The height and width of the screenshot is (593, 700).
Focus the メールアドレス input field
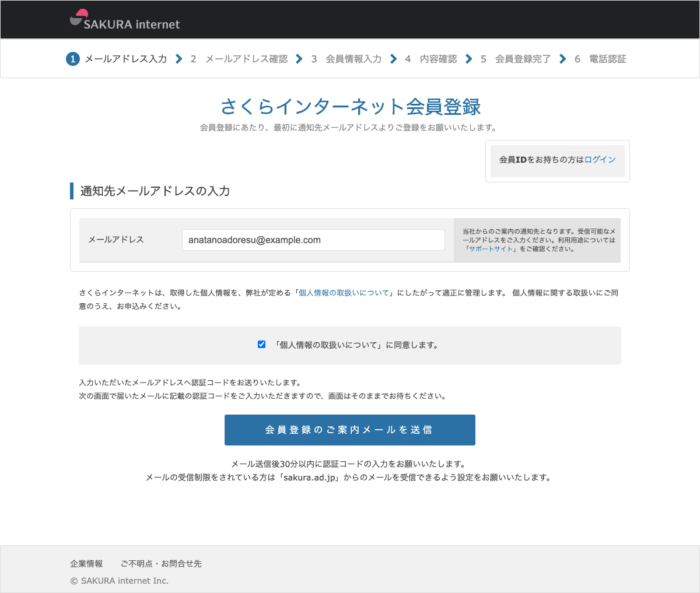(x=313, y=240)
